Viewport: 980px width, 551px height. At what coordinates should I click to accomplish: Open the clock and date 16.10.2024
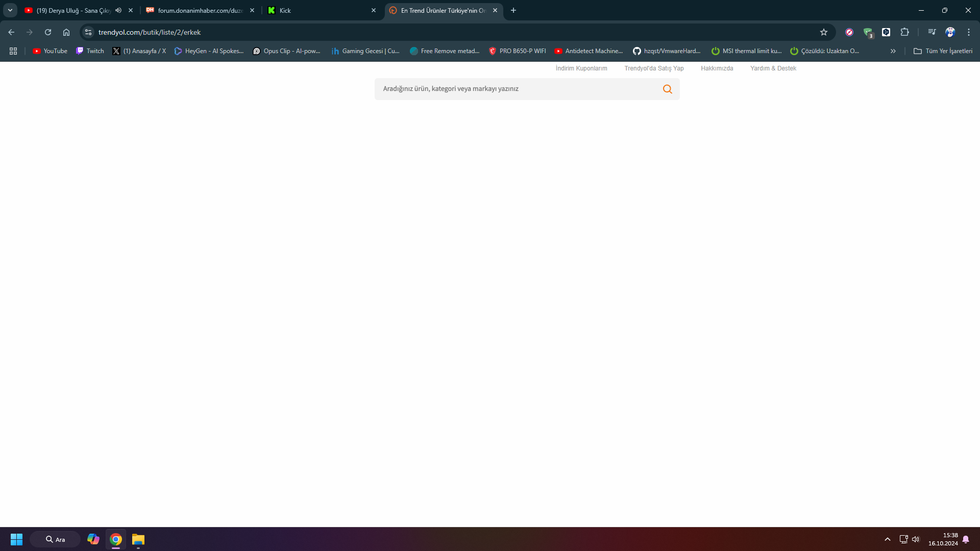pos(943,539)
